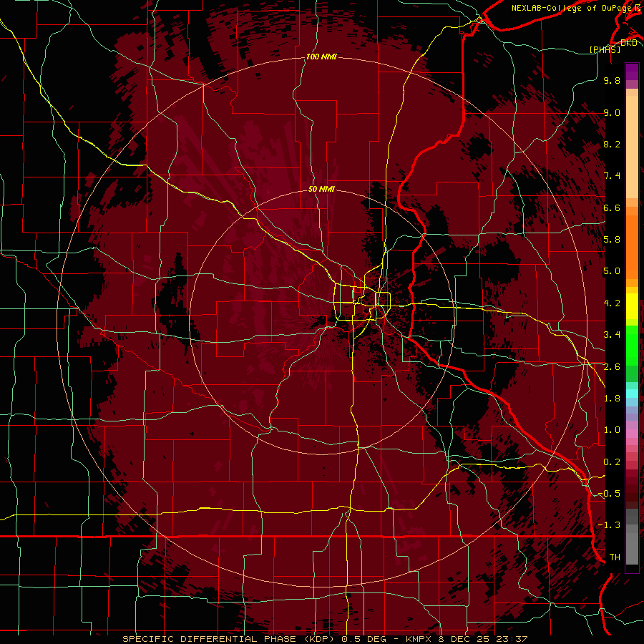Click the 2.6 value on the color scale
The height and width of the screenshot is (644, 644).
(x=612, y=367)
